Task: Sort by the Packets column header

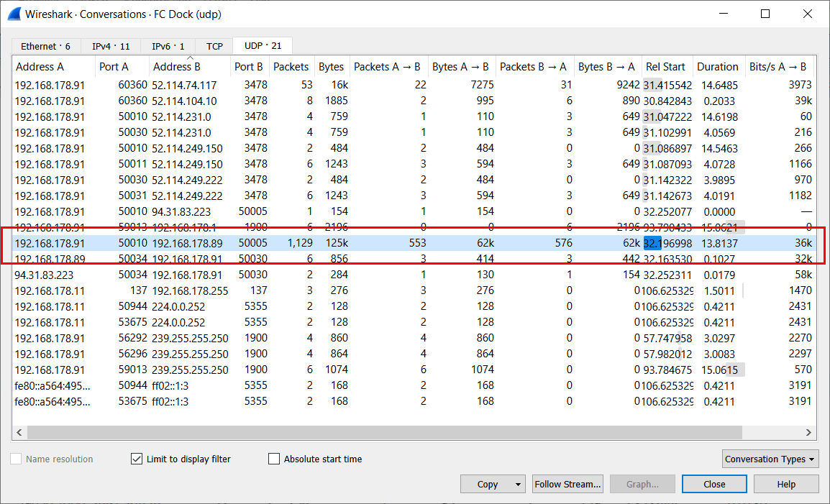Action: coord(292,67)
